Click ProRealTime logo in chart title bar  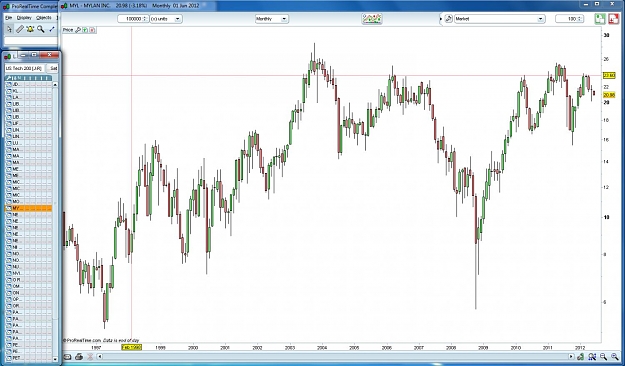point(65,6)
